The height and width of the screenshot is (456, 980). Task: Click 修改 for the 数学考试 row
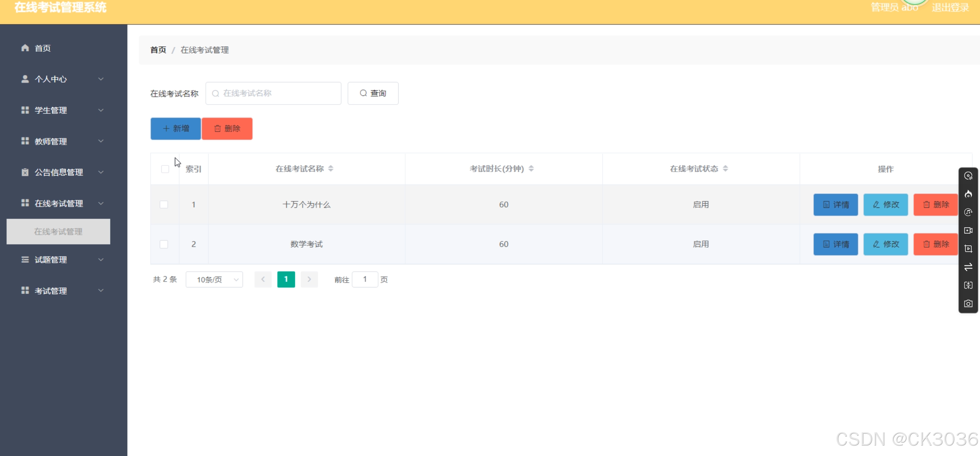tap(885, 244)
